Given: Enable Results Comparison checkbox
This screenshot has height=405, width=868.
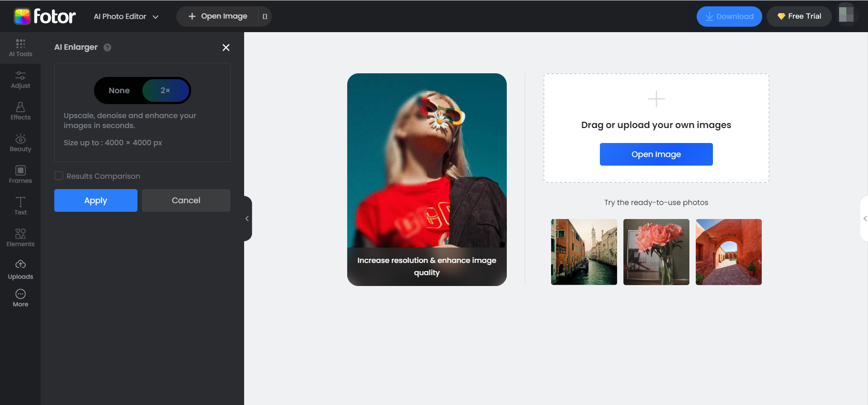Looking at the screenshot, I should click(x=59, y=176).
